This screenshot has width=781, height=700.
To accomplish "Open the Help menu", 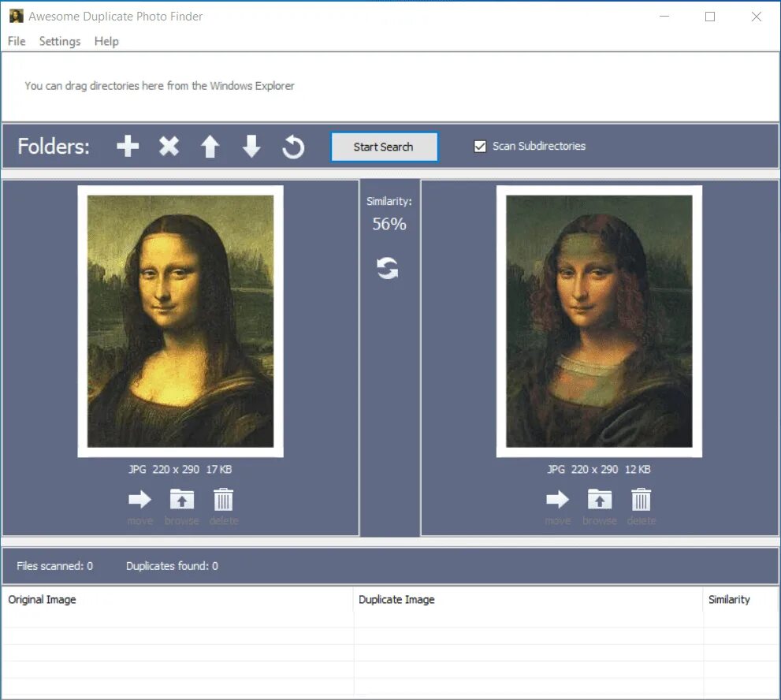I will coord(106,41).
